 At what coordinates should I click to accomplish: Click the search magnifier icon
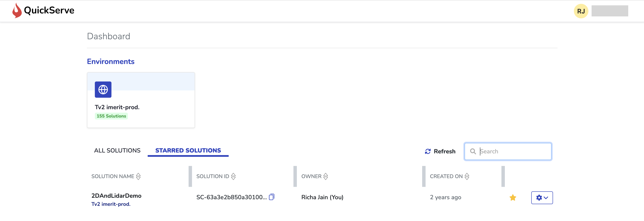point(473,151)
